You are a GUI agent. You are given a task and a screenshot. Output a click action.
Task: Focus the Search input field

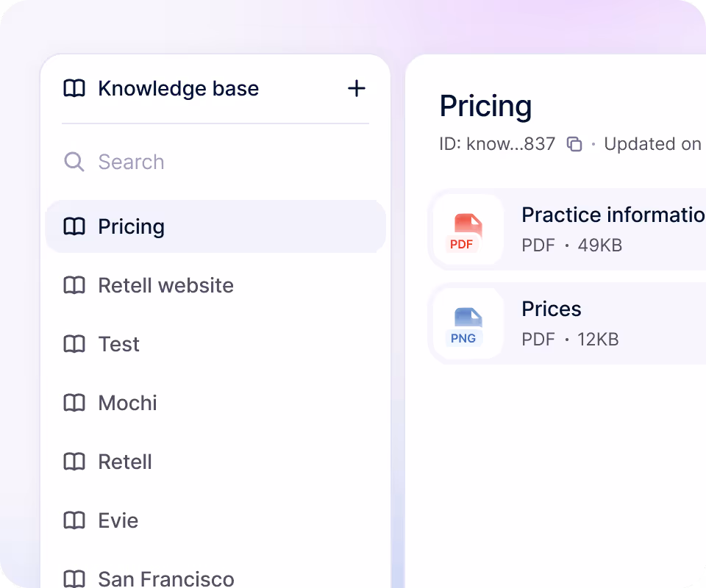click(x=215, y=162)
